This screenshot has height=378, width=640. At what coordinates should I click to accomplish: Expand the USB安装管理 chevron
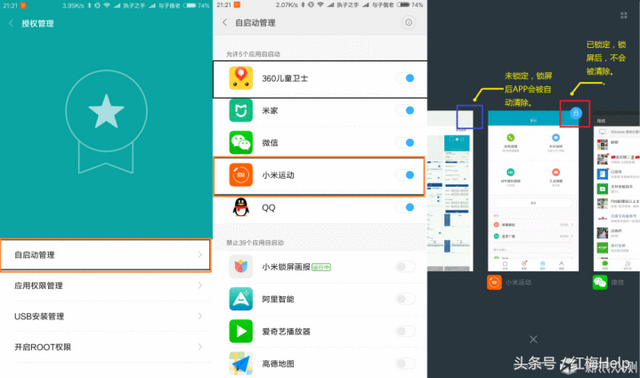[x=200, y=316]
